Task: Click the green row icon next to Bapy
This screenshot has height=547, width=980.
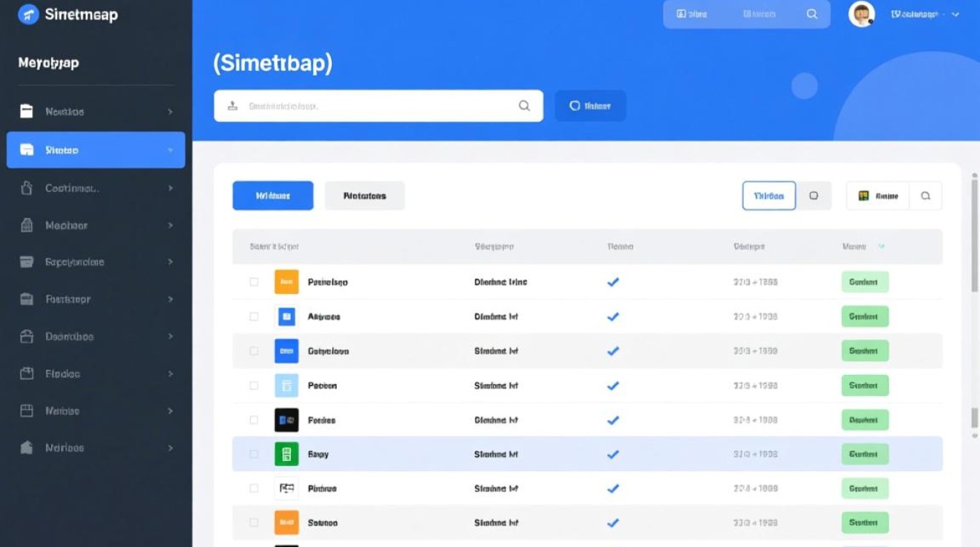Action: (287, 454)
